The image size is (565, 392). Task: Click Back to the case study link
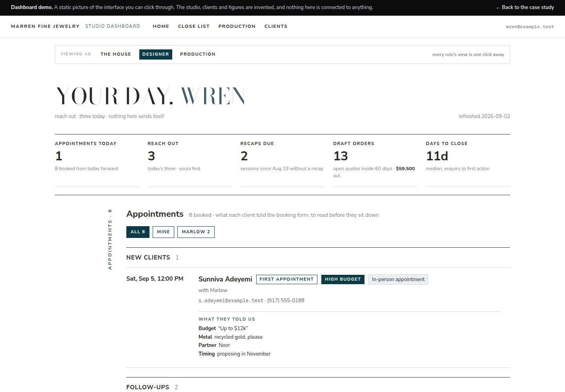(x=525, y=7)
